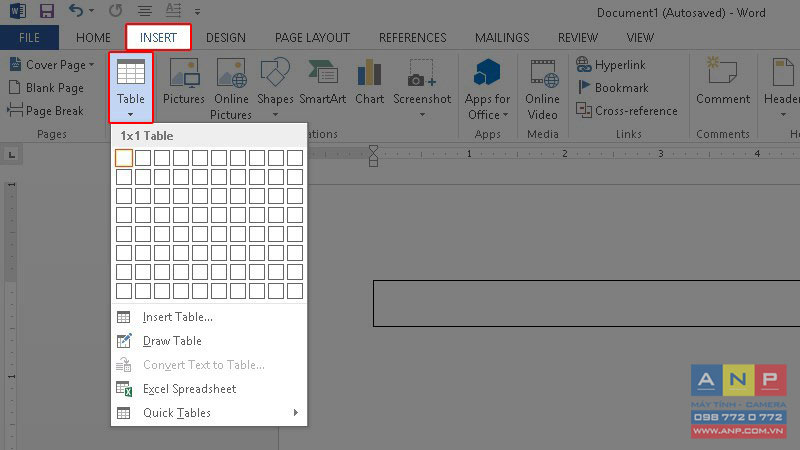Insert a Page Break
Screen dimensions: 800x450
45,111
